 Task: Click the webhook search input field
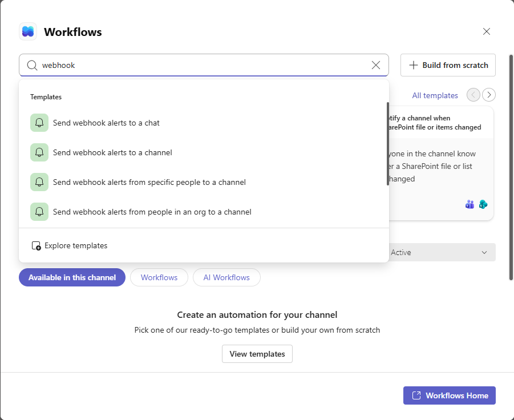click(x=204, y=65)
